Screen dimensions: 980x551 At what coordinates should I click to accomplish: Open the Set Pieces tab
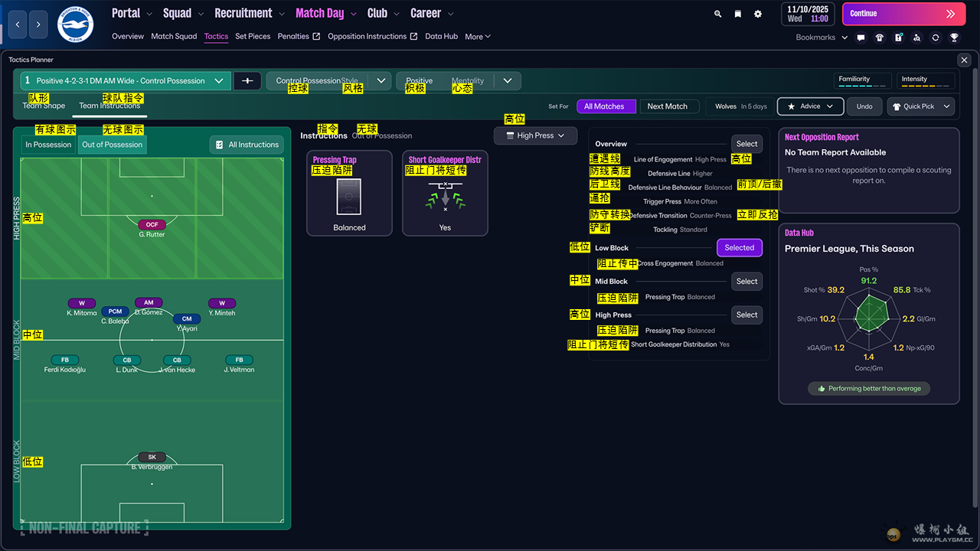point(253,36)
